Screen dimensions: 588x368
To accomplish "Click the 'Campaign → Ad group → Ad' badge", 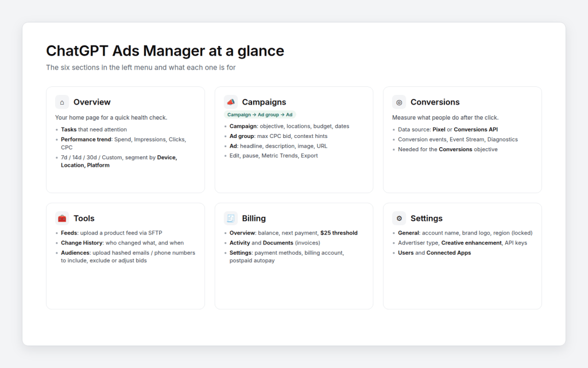I will 260,114.
